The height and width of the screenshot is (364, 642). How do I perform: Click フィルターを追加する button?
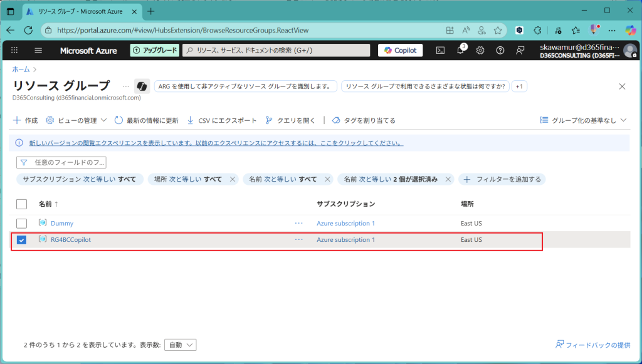[x=502, y=179]
